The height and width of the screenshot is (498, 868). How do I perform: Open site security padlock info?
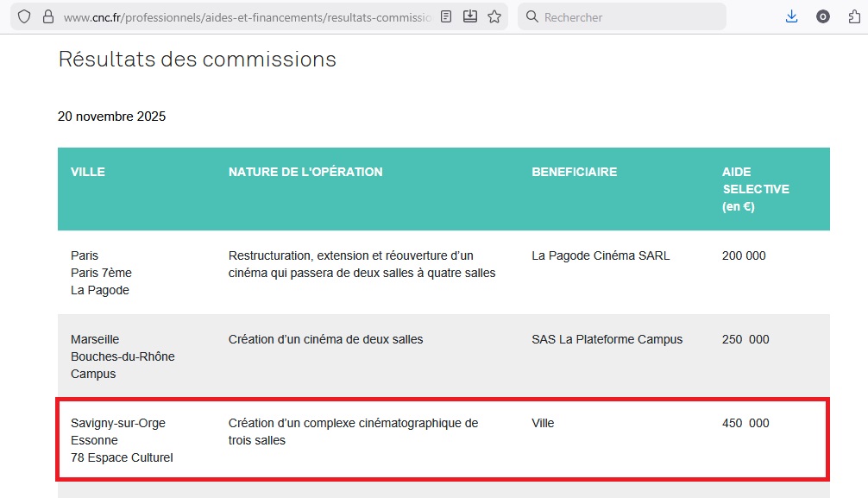click(x=47, y=16)
